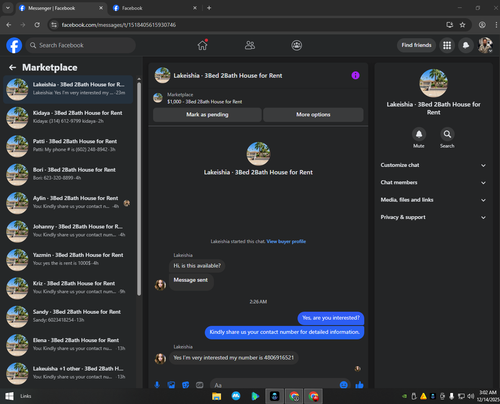This screenshot has width=500, height=404.
Task: Select the Lakeishia conversation in the list
Action: click(68, 89)
